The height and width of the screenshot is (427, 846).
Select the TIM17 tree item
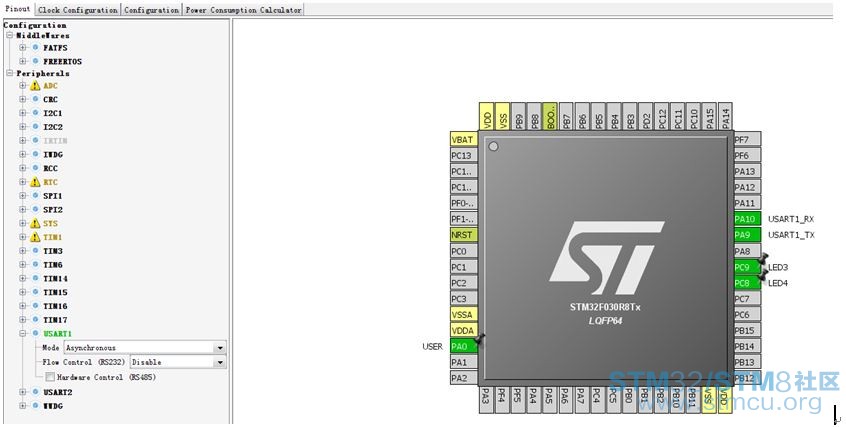click(x=55, y=320)
